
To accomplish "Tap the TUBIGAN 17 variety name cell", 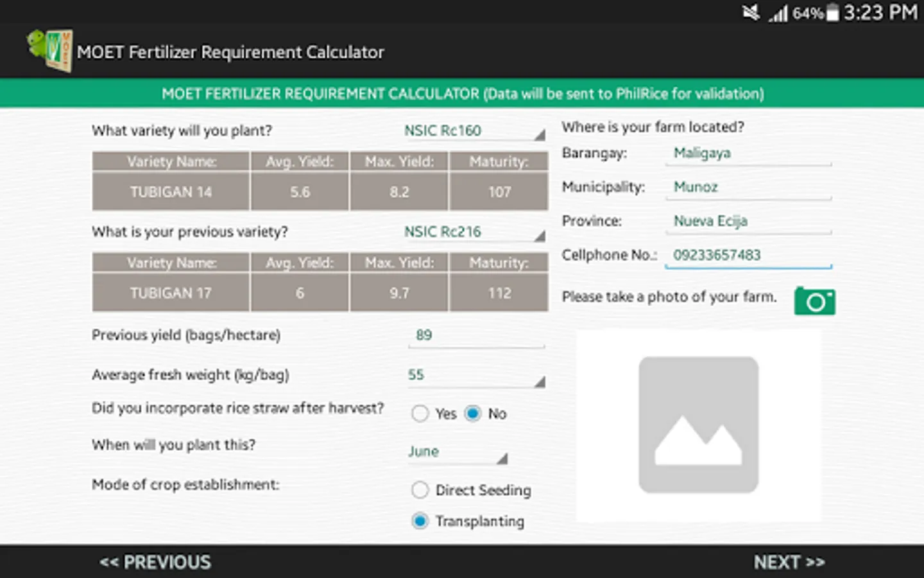I will pos(171,293).
